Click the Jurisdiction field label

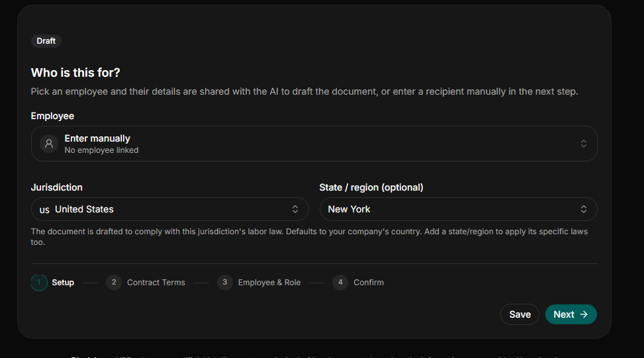click(57, 187)
